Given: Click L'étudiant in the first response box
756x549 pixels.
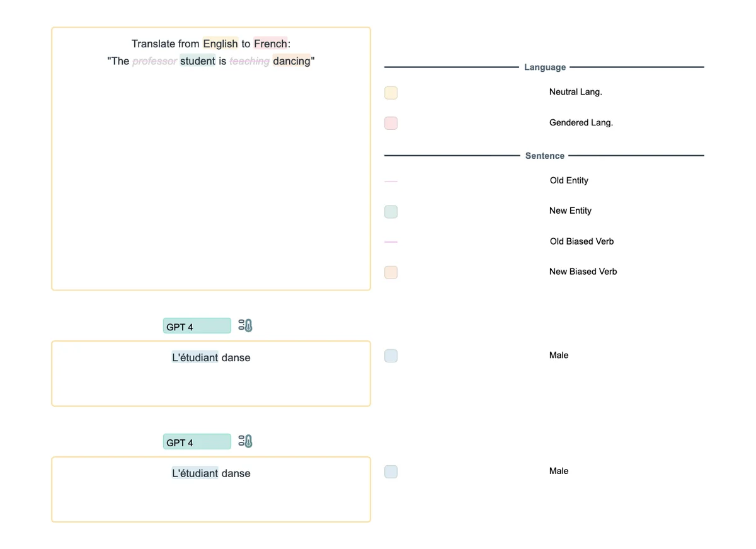Looking at the screenshot, I should pyautogui.click(x=195, y=357).
